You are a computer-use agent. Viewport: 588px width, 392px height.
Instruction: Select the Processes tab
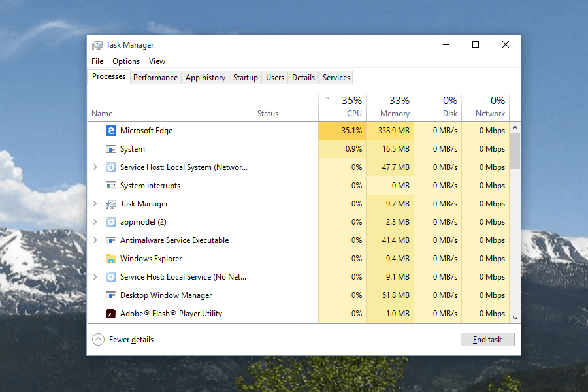click(x=108, y=76)
